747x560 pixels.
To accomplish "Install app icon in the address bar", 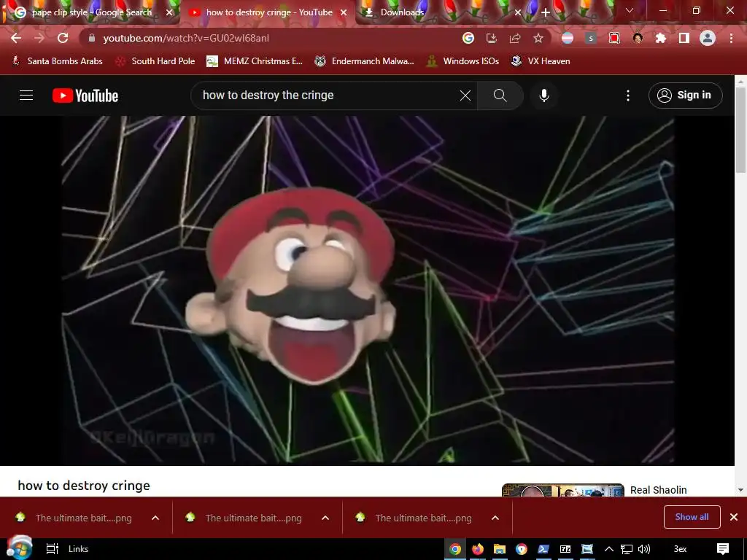I will pyautogui.click(x=491, y=38).
